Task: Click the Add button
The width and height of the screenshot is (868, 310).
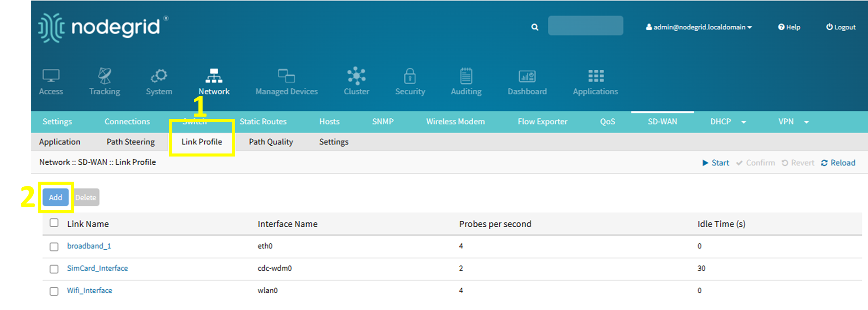Action: pos(56,197)
